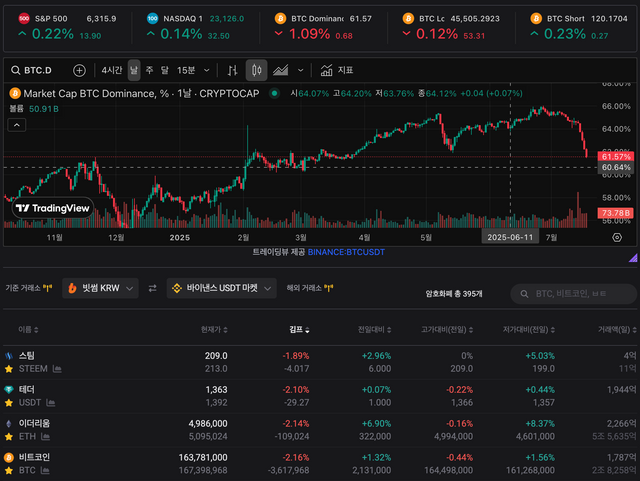Select the 15분 interval
This screenshot has height=481, width=640.
(x=186, y=70)
